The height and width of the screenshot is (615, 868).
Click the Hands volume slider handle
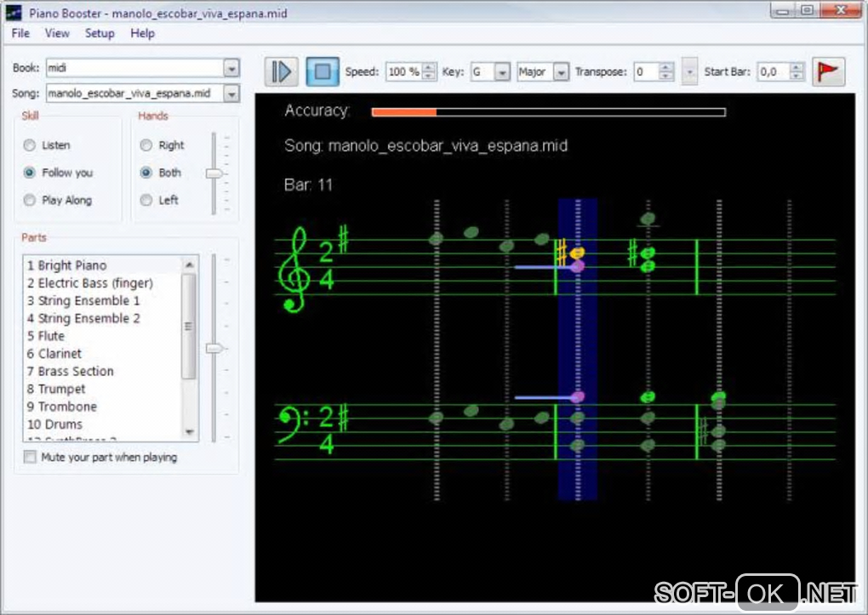[x=214, y=174]
